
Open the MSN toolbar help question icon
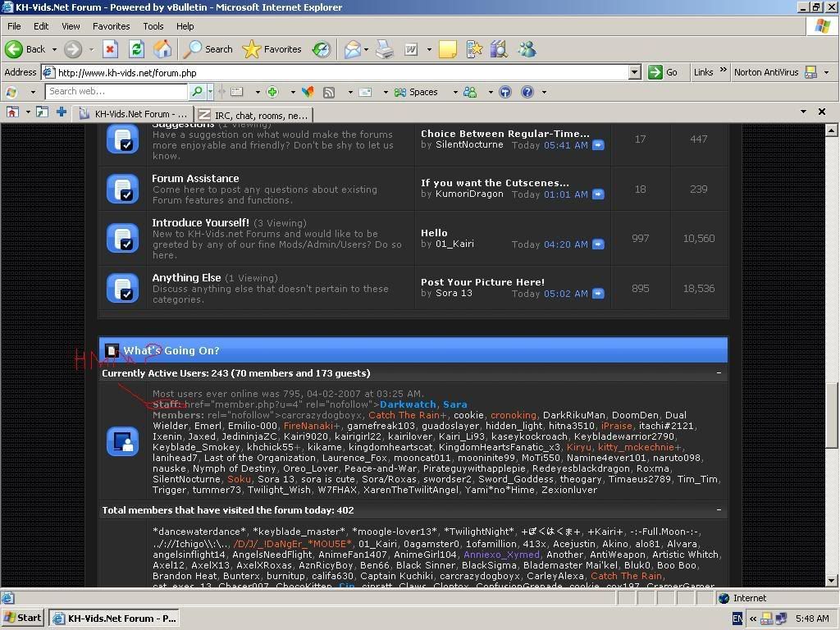527,92
